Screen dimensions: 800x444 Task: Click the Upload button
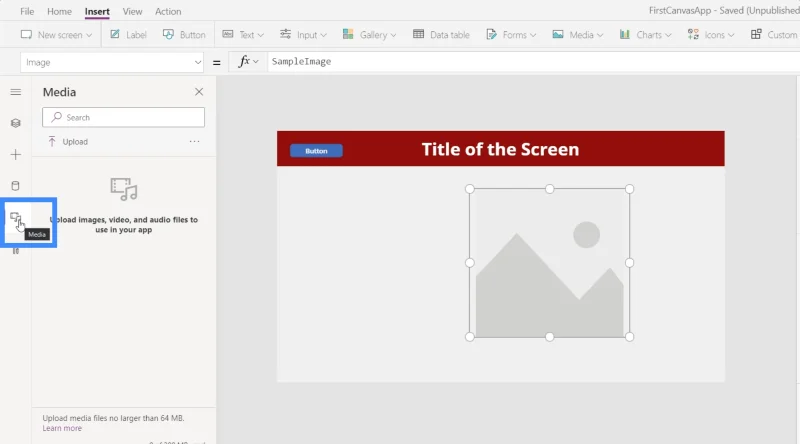(x=68, y=141)
